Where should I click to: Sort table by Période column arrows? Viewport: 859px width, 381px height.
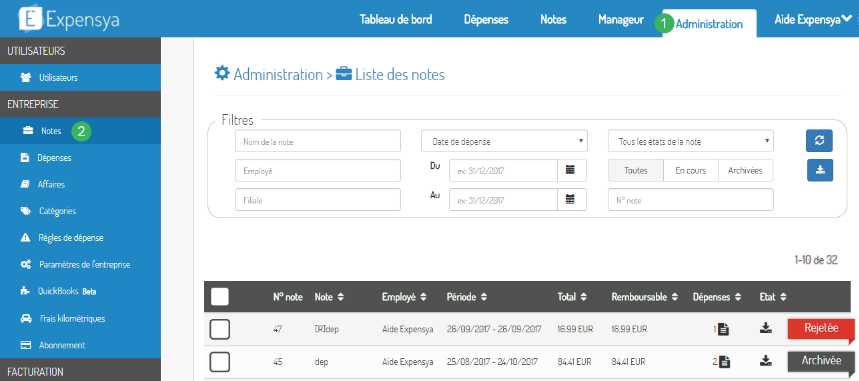click(484, 297)
